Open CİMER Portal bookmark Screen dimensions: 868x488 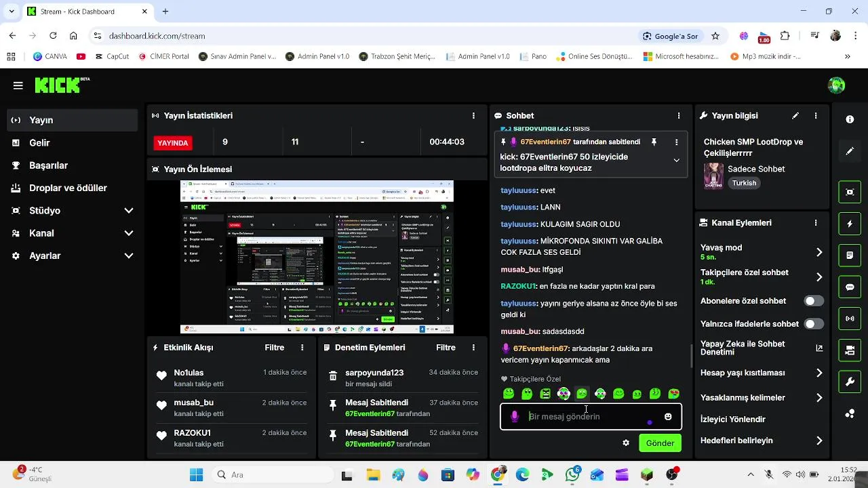click(164, 56)
